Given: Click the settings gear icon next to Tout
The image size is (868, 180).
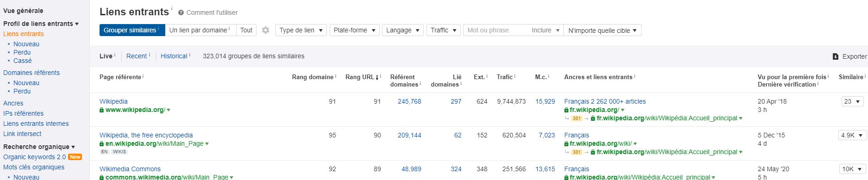Looking at the screenshot, I should coord(265,30).
